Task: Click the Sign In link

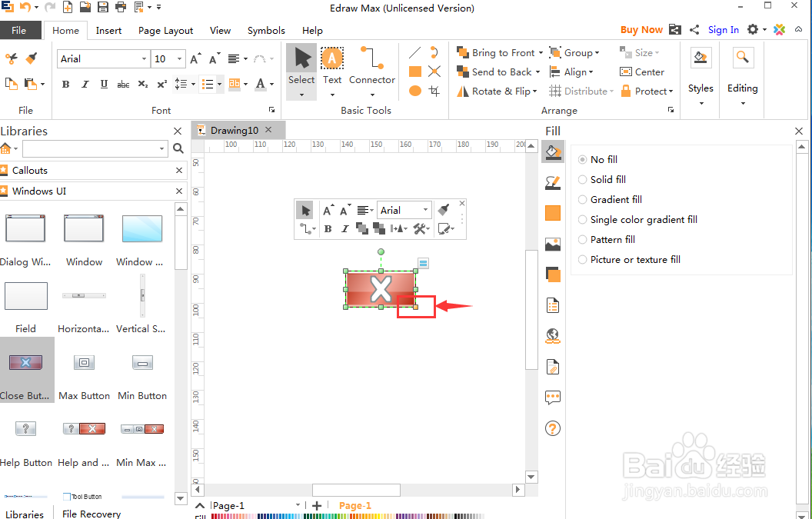Action: click(x=724, y=29)
